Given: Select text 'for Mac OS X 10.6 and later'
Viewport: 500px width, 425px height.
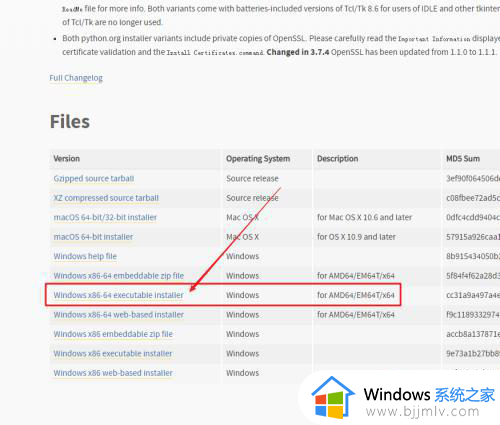Looking at the screenshot, I should pos(364,217).
